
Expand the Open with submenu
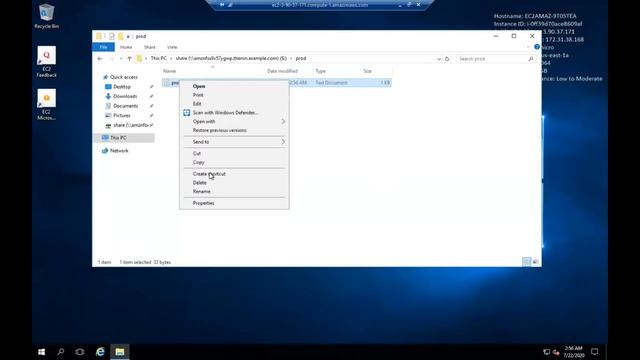click(x=234, y=122)
